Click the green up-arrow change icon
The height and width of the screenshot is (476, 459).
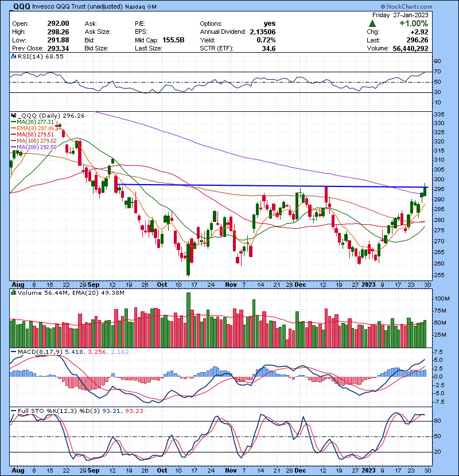coord(372,24)
